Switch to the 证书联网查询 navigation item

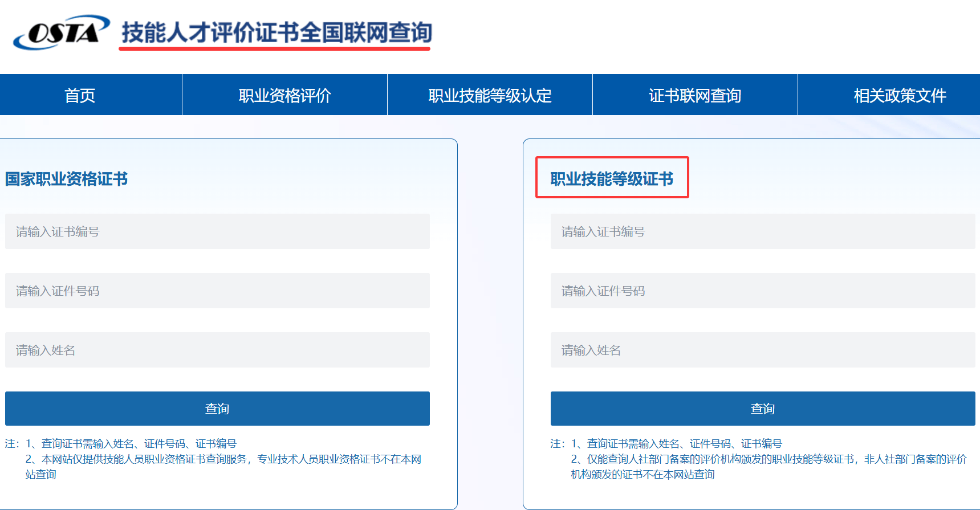pyautogui.click(x=695, y=95)
